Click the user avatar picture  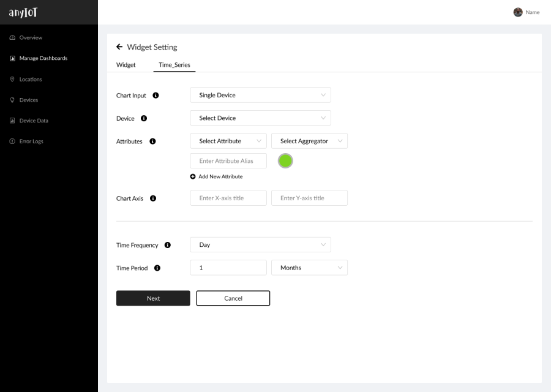(518, 12)
